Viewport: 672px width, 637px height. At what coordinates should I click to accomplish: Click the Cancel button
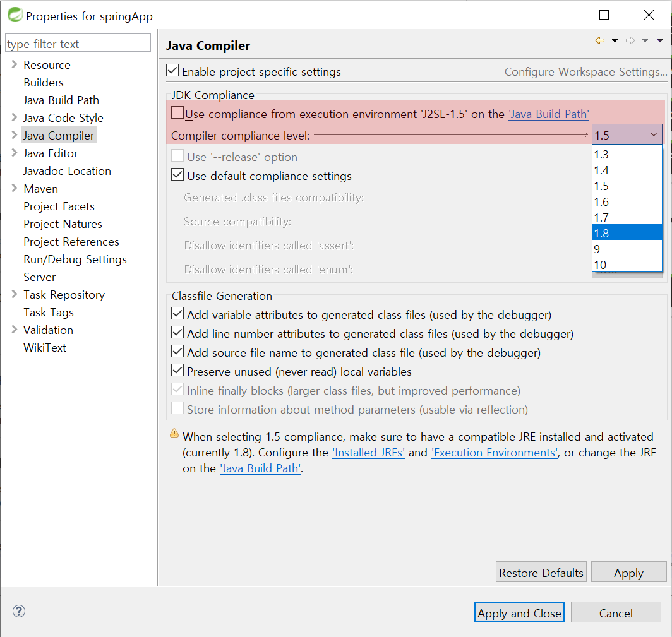click(x=615, y=612)
